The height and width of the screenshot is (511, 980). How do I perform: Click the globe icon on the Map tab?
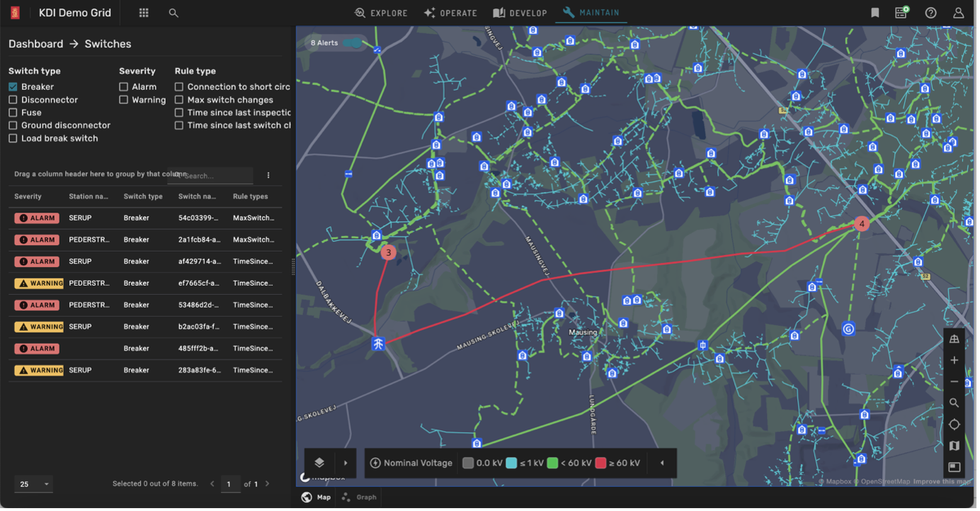pyautogui.click(x=307, y=499)
